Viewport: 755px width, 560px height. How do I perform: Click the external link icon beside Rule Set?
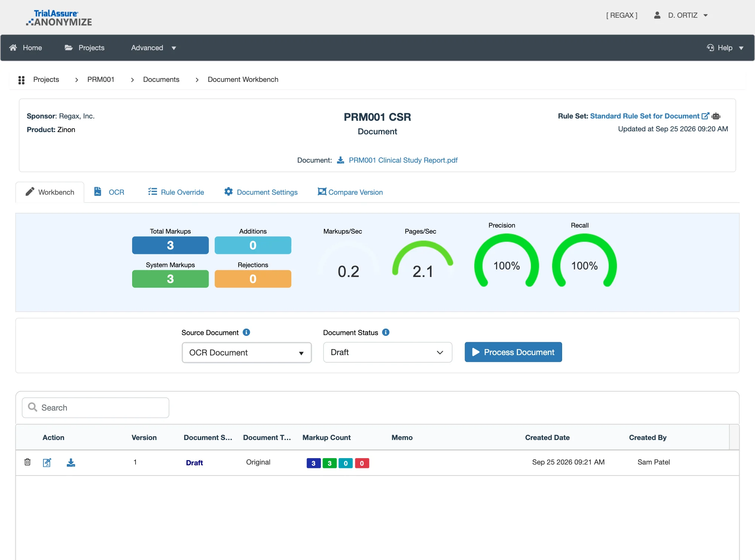705,116
